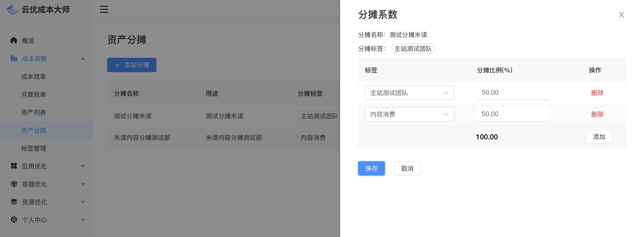
Task: Close the 分摊系数 drawer with X icon
Action: tap(622, 15)
